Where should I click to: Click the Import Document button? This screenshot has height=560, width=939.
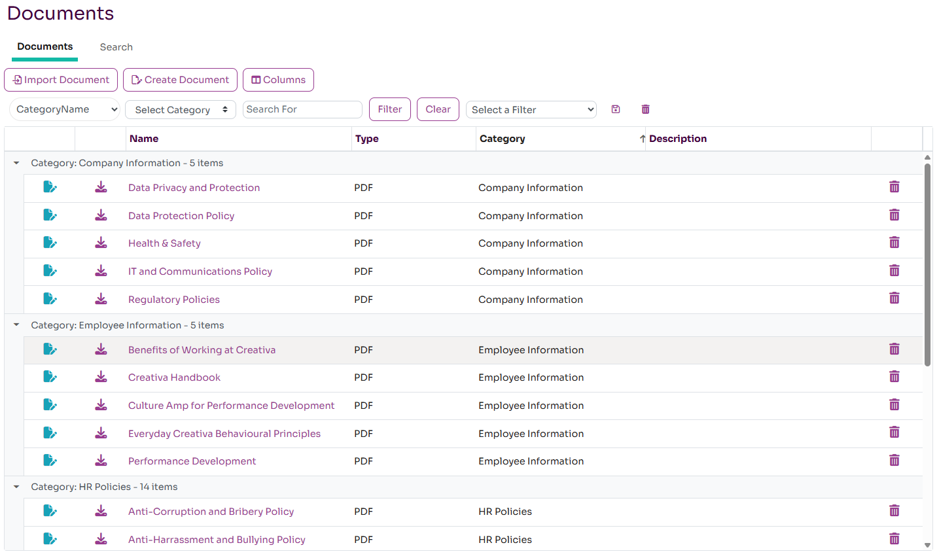pos(61,80)
